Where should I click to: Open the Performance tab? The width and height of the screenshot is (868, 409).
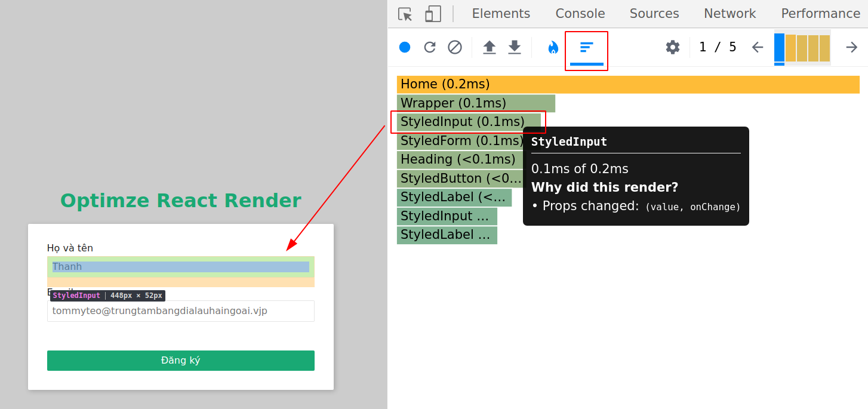(x=820, y=13)
